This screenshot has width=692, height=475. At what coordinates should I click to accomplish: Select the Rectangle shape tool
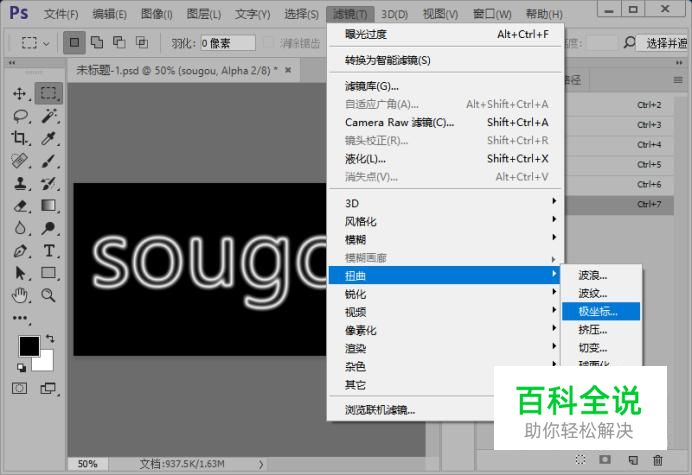(49, 273)
